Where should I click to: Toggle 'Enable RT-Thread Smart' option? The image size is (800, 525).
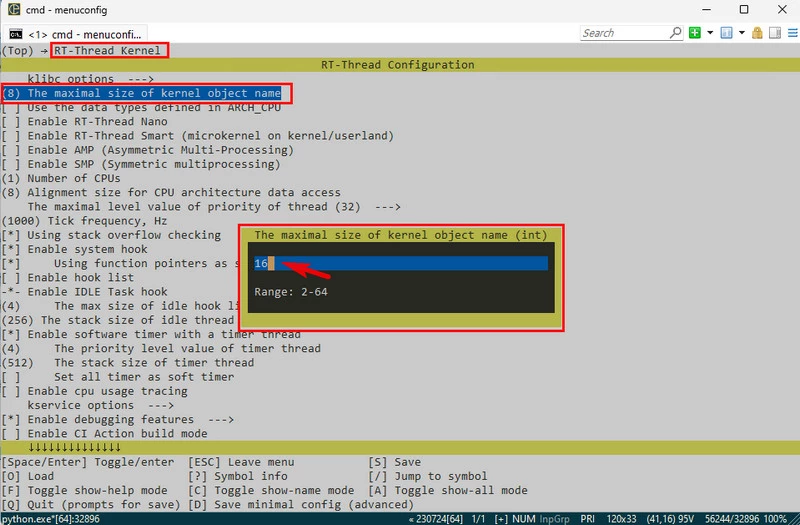[198, 136]
